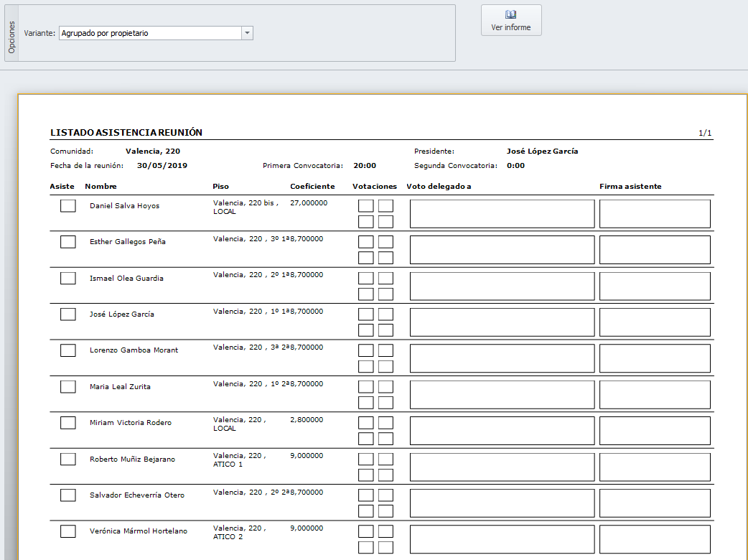Click Firma asistente box for Daniel Salva Hoyos
Image resolution: width=748 pixels, height=560 pixels.
coord(655,214)
